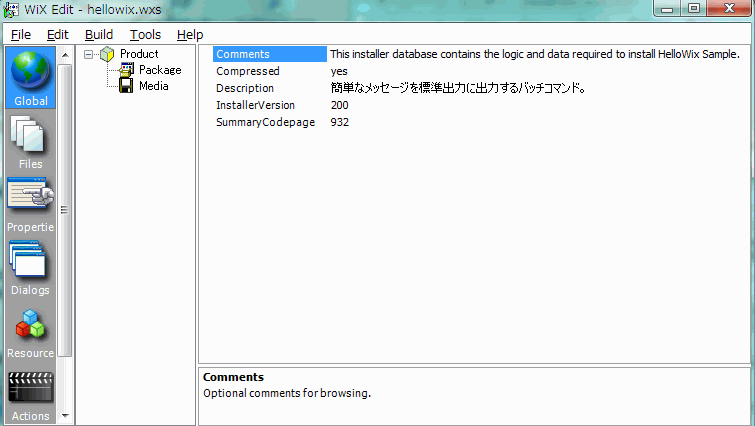Minimize the WiX Edit window
The height and width of the screenshot is (426, 755).
click(667, 9)
